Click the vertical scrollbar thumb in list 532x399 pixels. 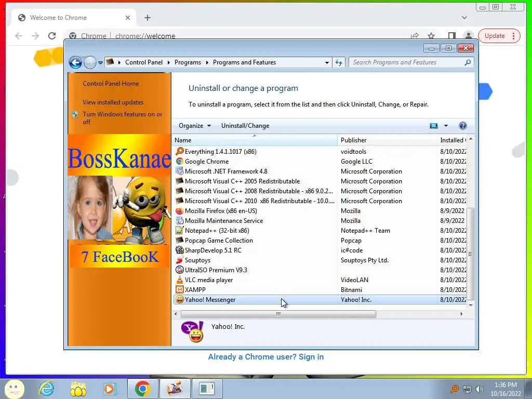470,254
